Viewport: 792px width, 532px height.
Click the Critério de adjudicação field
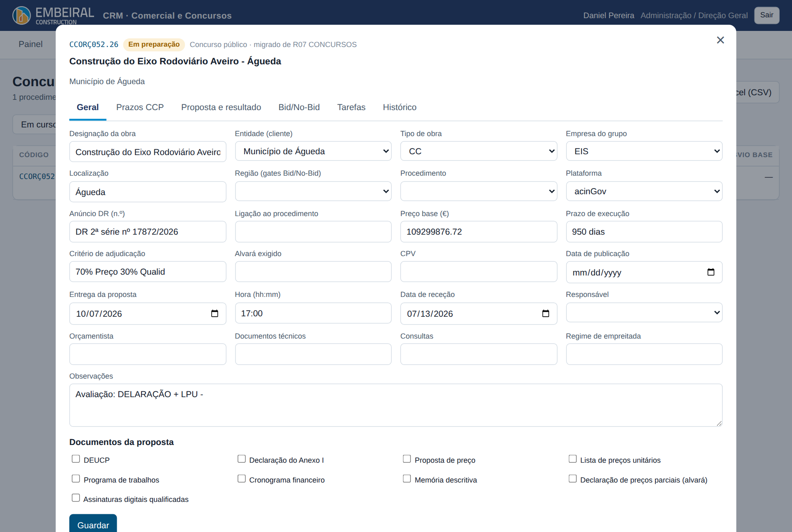point(148,272)
